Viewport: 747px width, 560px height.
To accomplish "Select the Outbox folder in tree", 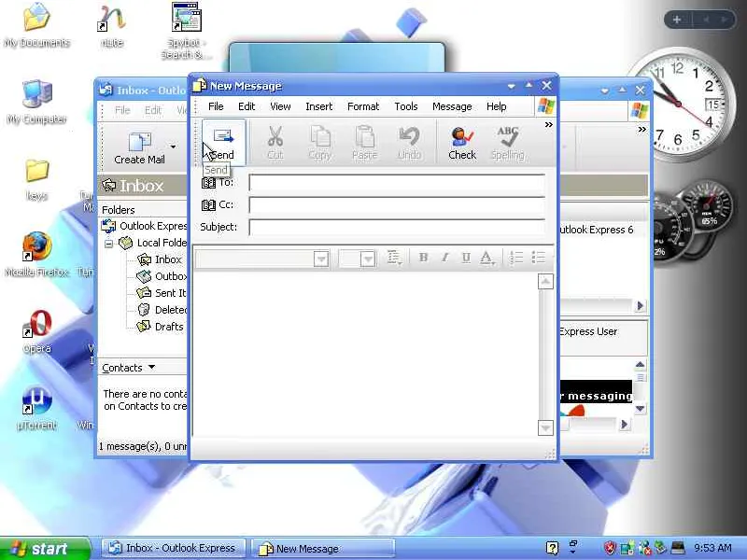I will (162, 276).
